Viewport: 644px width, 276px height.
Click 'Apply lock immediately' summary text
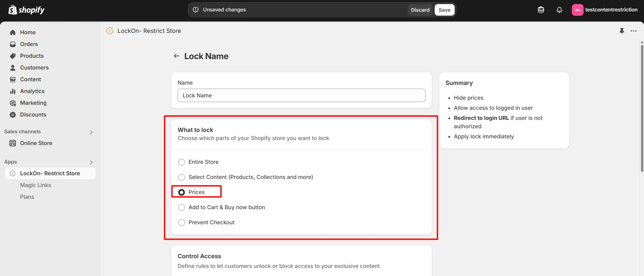pos(484,136)
